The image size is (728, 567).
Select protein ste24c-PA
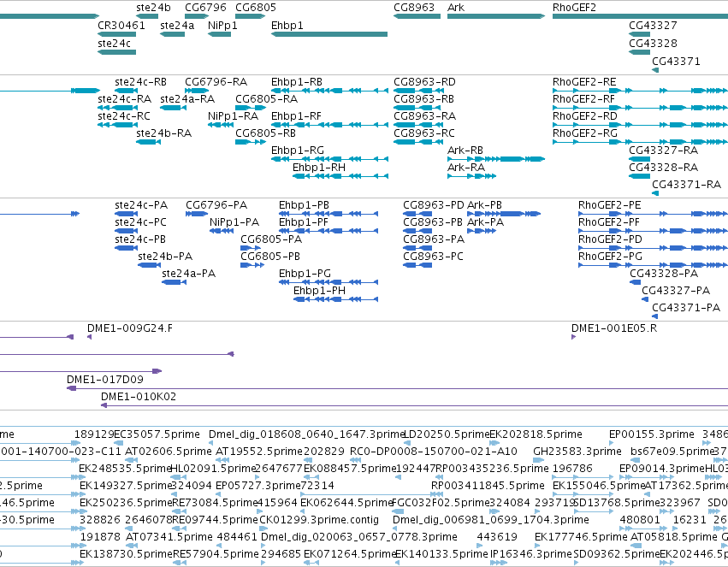click(x=126, y=214)
